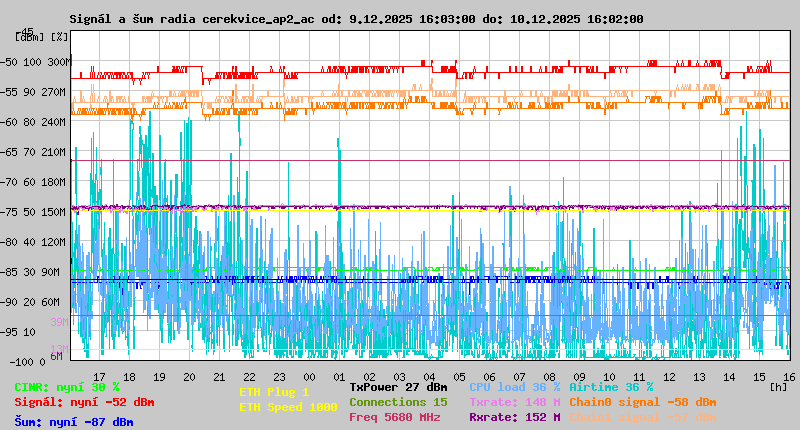Click the CINR legend entry
The image size is (800, 430).
point(67,386)
